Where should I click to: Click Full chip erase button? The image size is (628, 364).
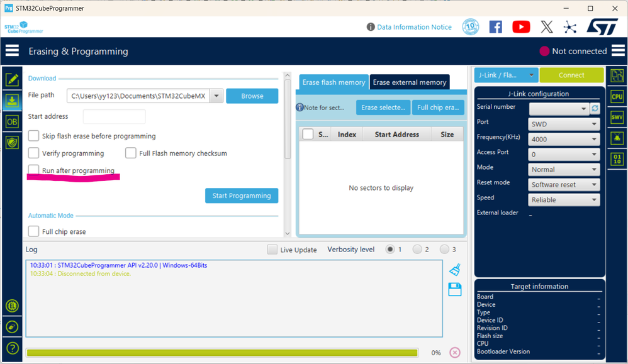[438, 108]
